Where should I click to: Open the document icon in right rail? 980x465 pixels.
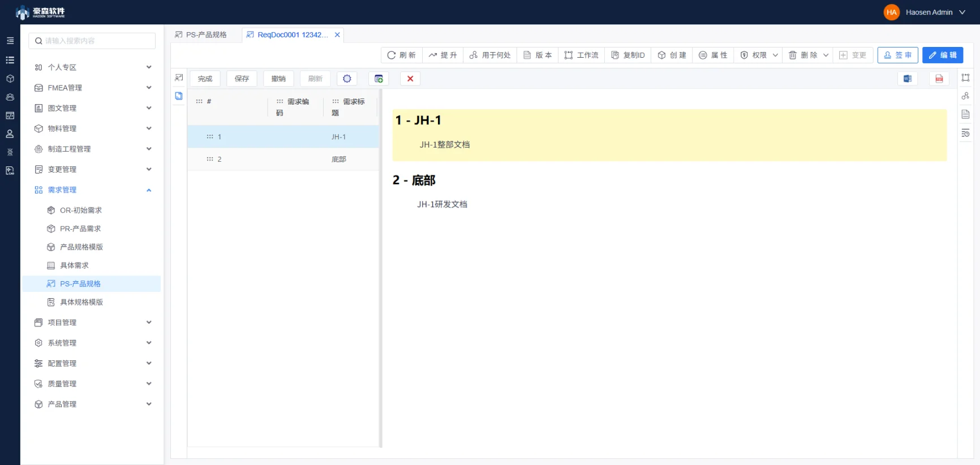pyautogui.click(x=965, y=114)
